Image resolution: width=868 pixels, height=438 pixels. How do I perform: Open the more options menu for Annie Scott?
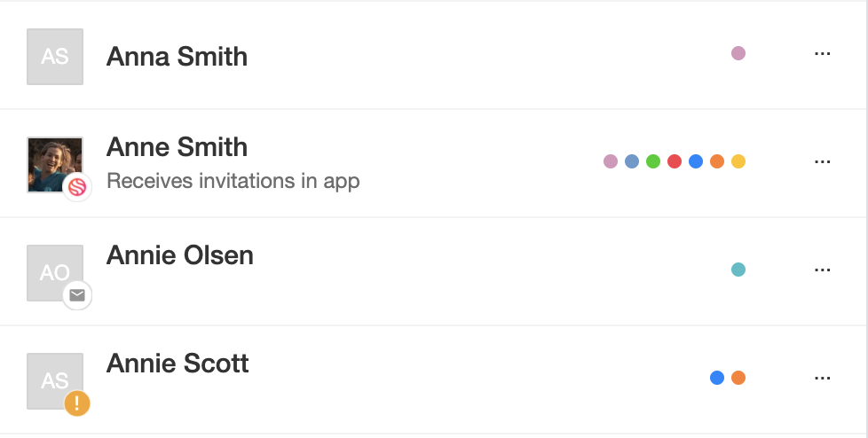tap(822, 378)
